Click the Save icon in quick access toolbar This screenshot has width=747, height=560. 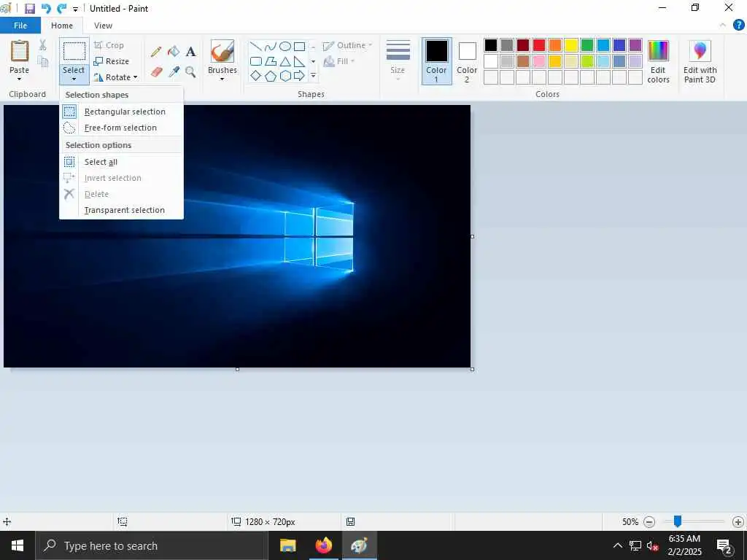coord(29,9)
